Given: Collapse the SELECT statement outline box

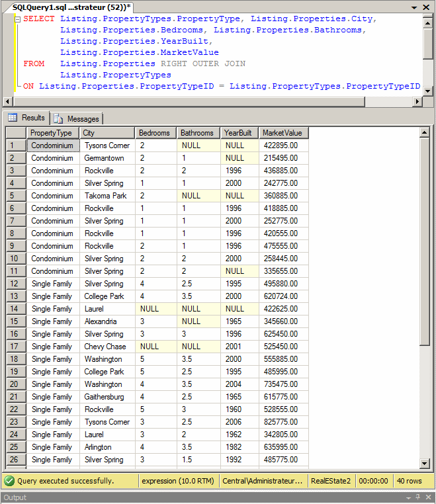Looking at the screenshot, I should click(x=18, y=19).
